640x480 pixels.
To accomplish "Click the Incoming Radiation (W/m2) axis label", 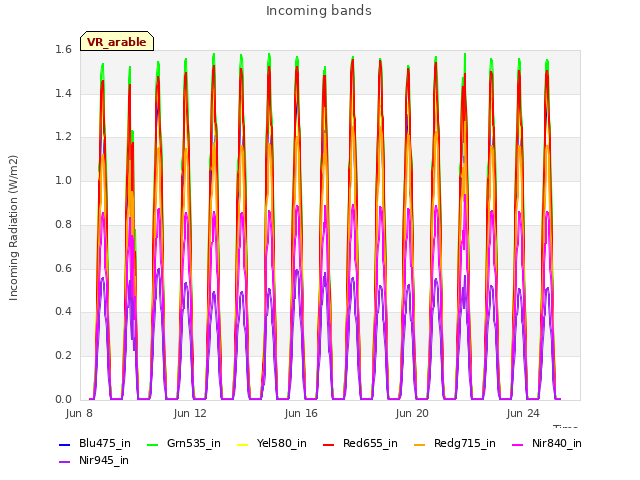I will 13,228.
